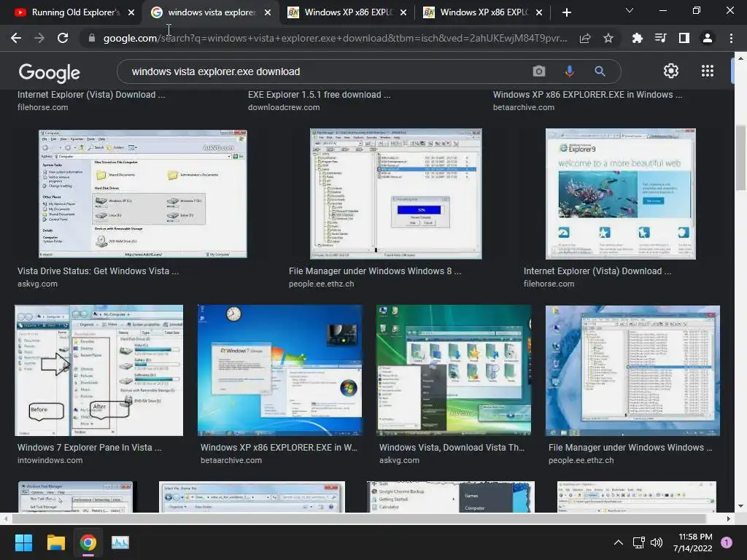This screenshot has width=747, height=560.
Task: Submit search with magnifier icon
Action: 600,71
